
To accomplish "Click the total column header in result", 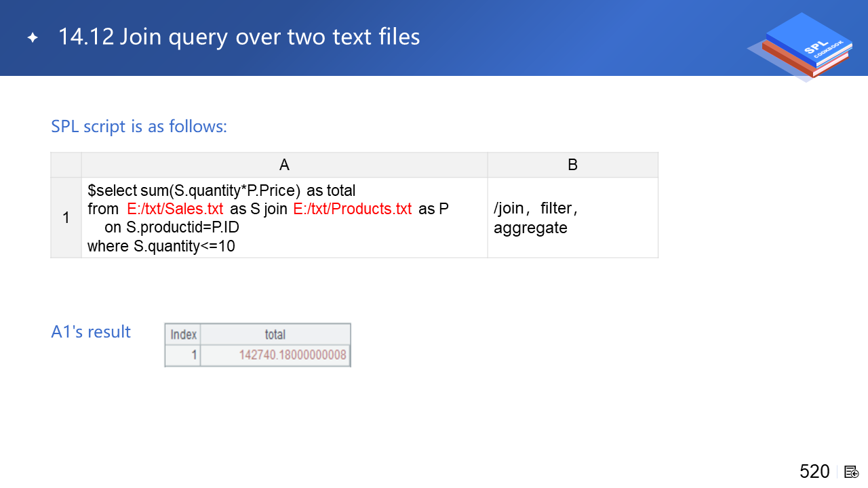I will click(x=275, y=334).
